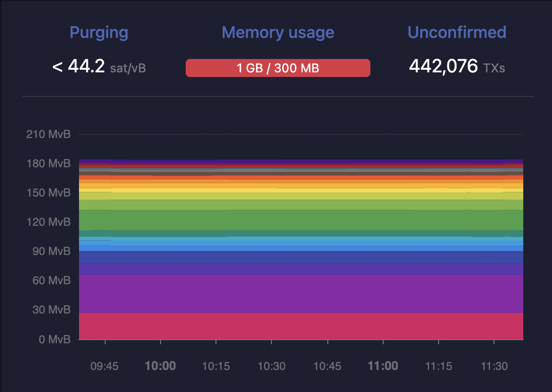Click the 442,076 TXs unconfirmed count
552x392 pixels.
(x=457, y=67)
